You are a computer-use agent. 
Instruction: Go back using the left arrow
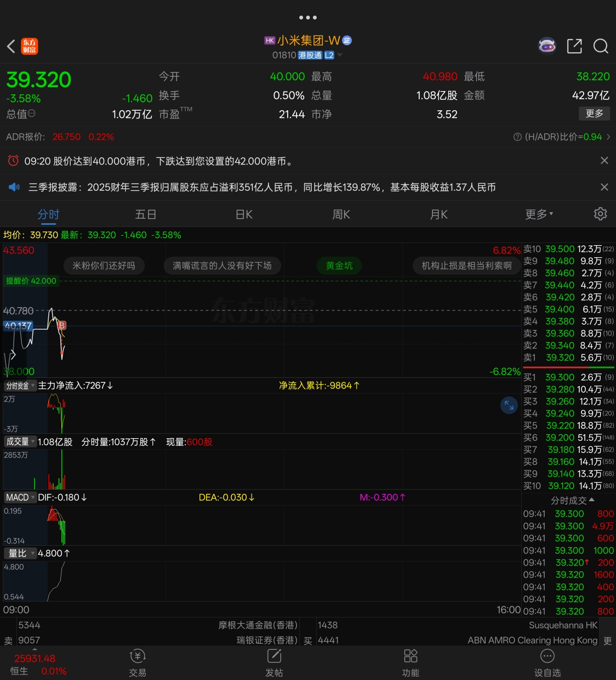pos(11,46)
